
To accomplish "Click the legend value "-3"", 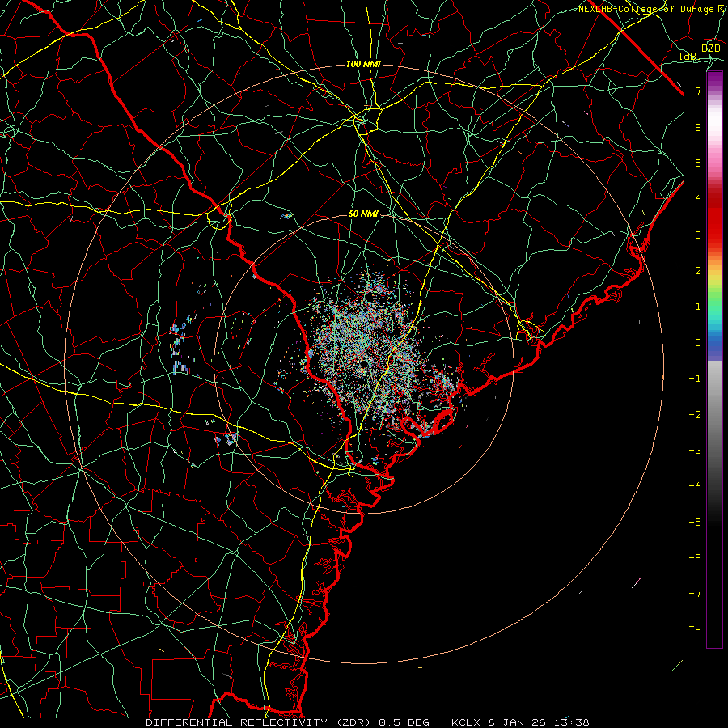I will point(695,450).
